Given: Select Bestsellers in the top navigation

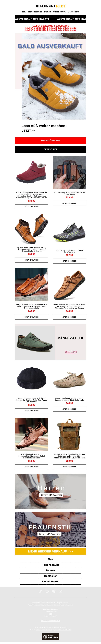Looking at the screenshot, I should pyautogui.click(x=73, y=12).
